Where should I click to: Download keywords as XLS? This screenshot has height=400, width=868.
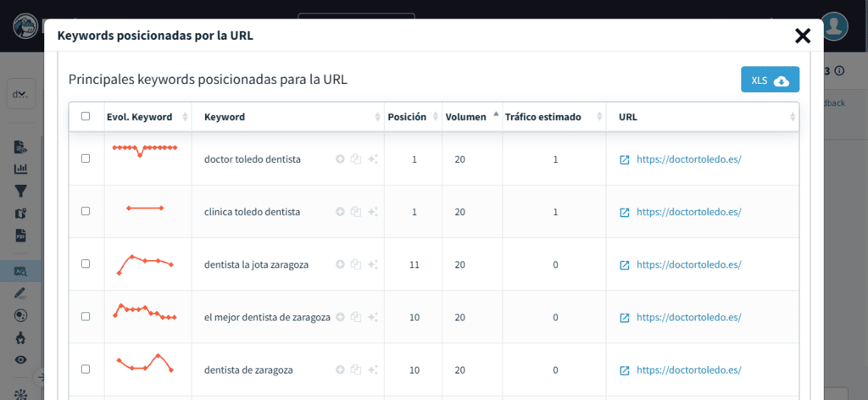(770, 80)
